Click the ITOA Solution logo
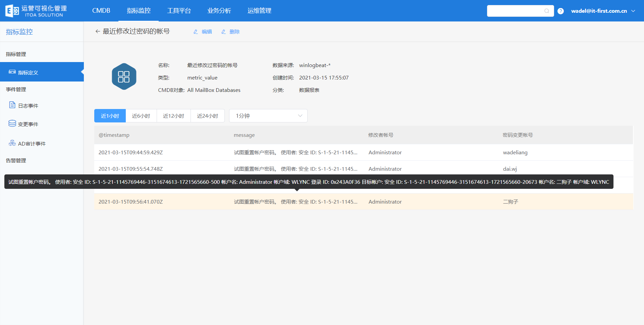Image resolution: width=644 pixels, height=325 pixels. pos(36,11)
